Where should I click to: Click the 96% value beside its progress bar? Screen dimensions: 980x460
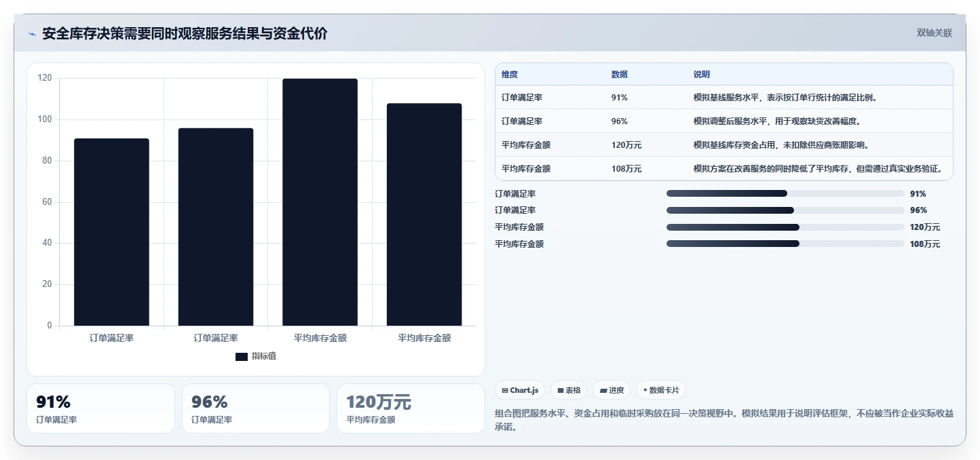[x=918, y=210]
